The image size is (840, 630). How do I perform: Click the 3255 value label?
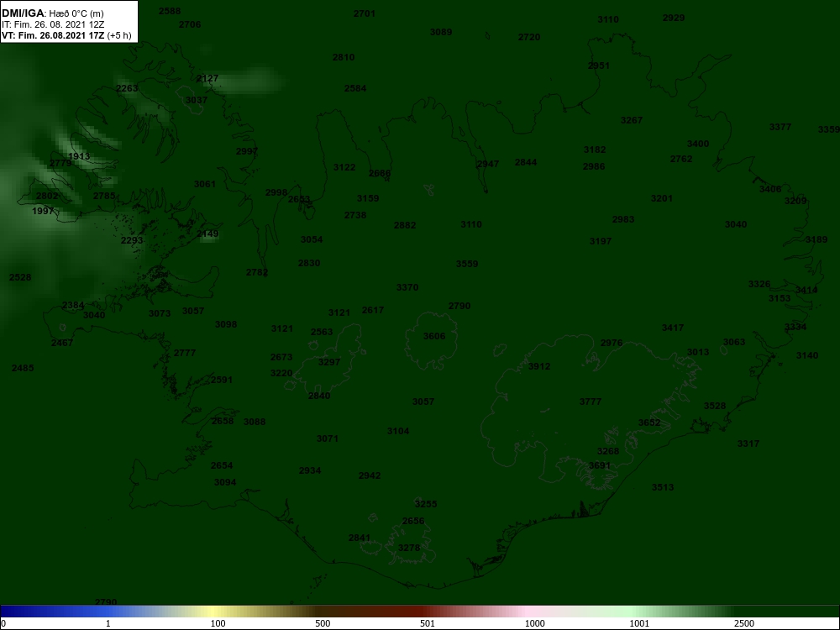[426, 503]
